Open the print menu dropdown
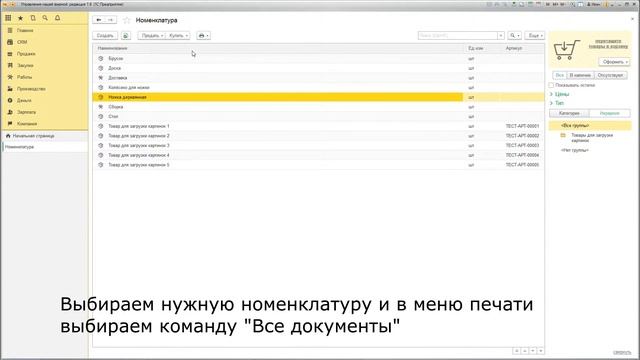The image size is (640, 360). 203,36
